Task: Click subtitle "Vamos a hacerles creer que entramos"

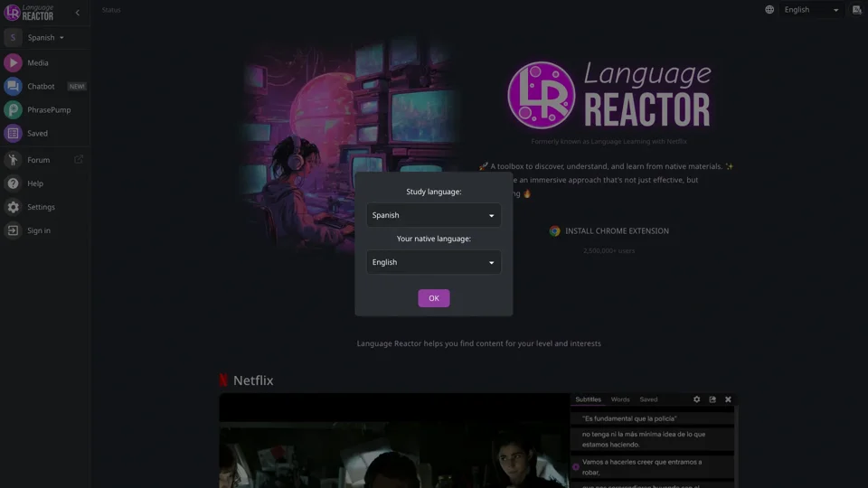Action: (652, 467)
